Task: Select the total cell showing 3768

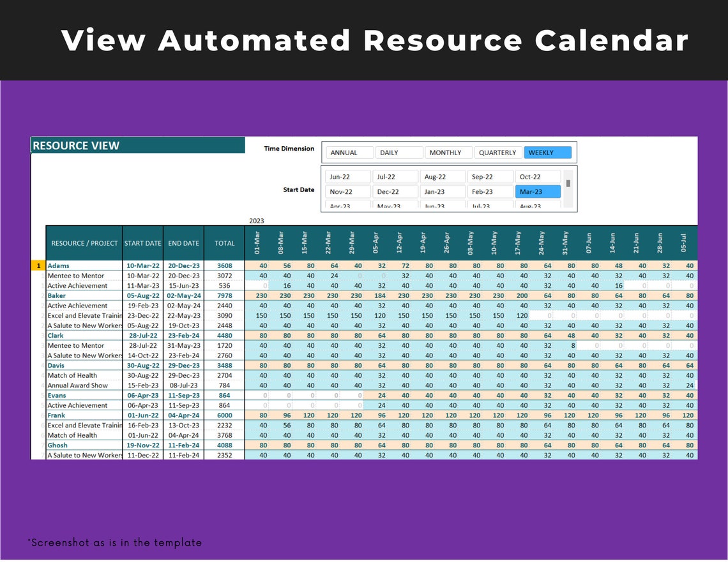Action: tap(224, 435)
